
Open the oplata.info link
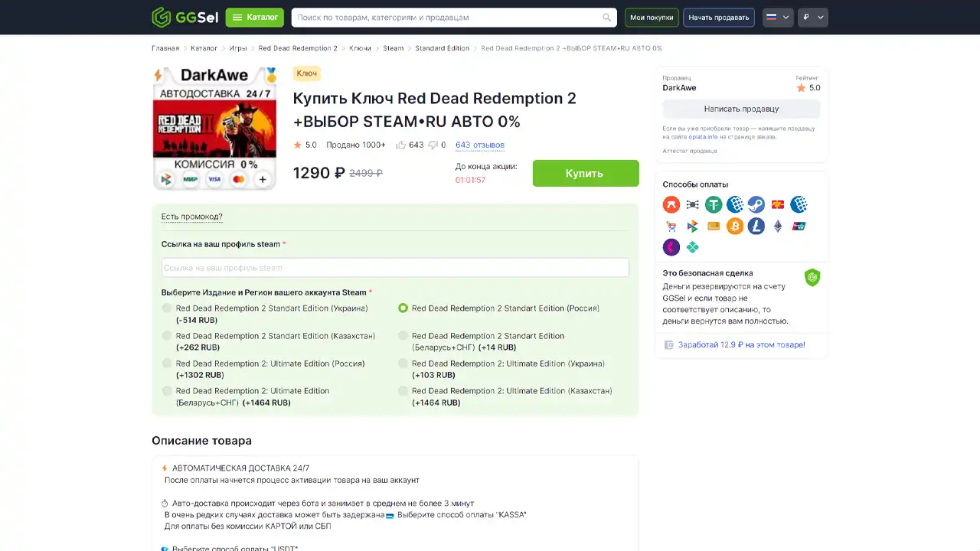(x=702, y=137)
